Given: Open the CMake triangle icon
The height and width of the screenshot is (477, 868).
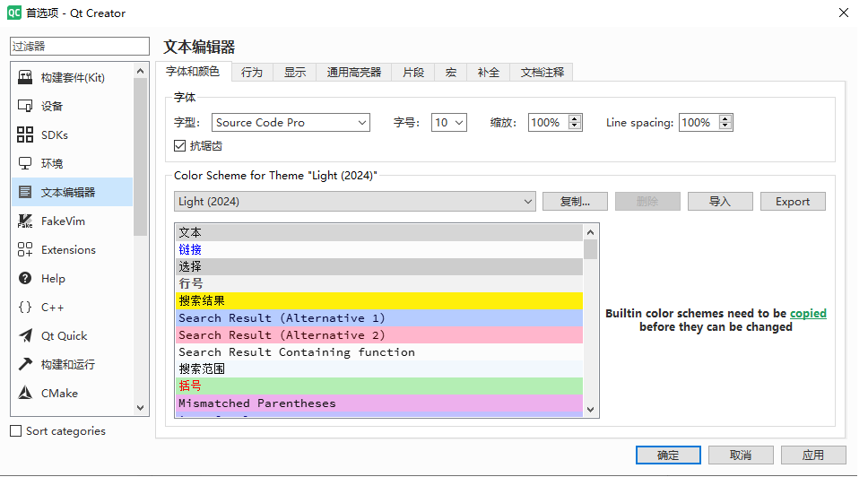Looking at the screenshot, I should (25, 393).
